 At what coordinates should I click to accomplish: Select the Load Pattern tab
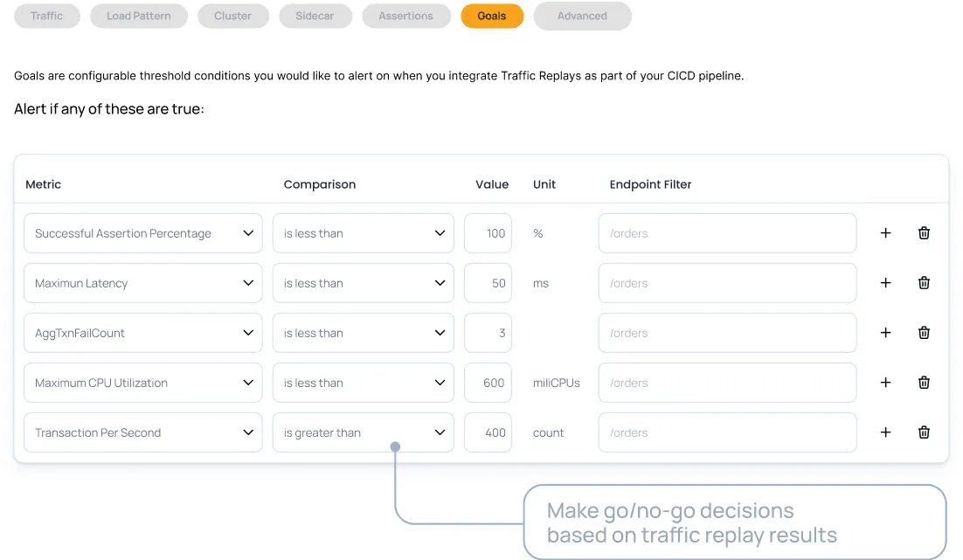[x=139, y=16]
